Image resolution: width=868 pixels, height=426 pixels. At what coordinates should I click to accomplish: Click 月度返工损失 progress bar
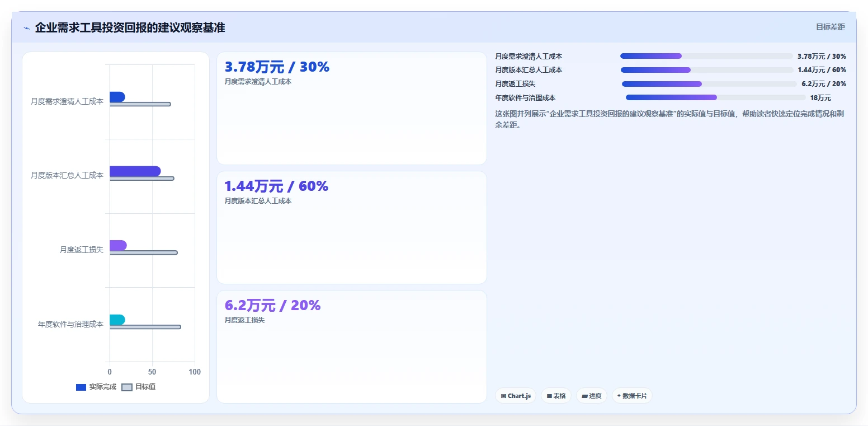(709, 84)
